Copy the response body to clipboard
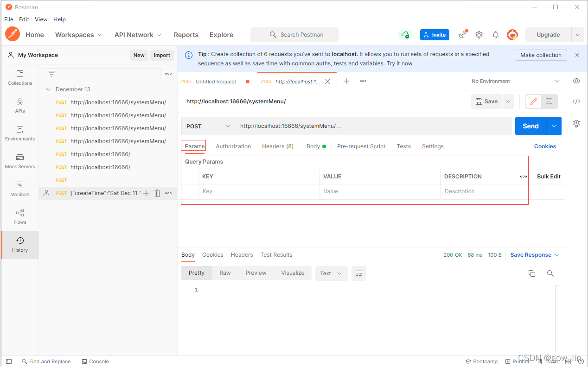 coord(532,273)
